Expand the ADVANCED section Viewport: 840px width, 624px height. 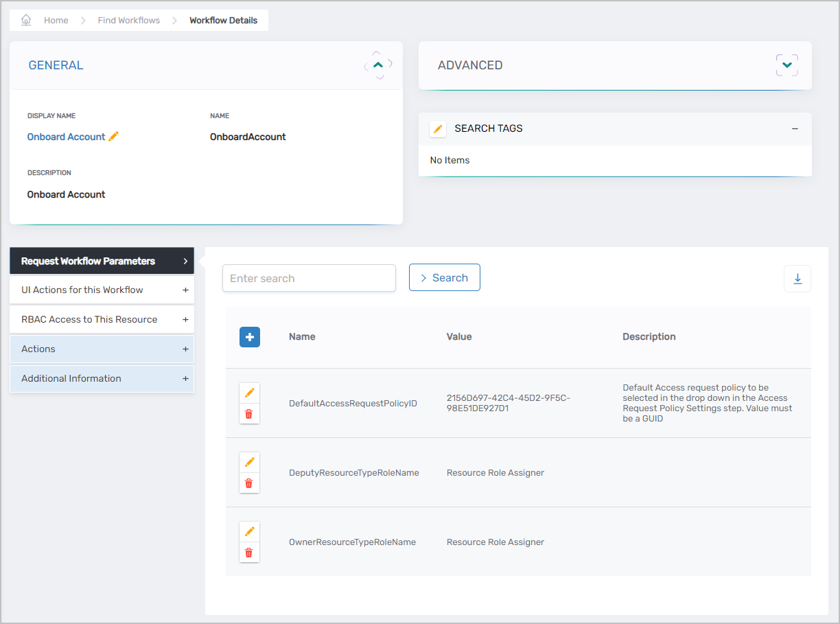click(x=786, y=65)
